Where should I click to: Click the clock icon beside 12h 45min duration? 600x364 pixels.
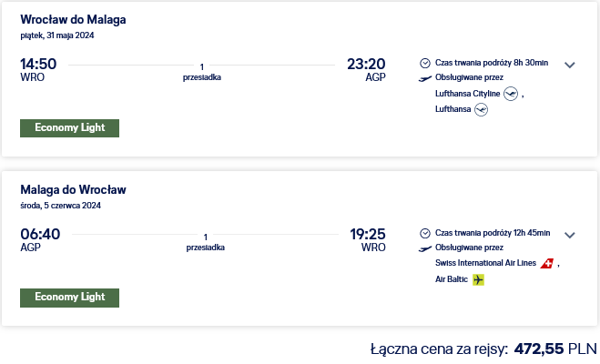425,233
